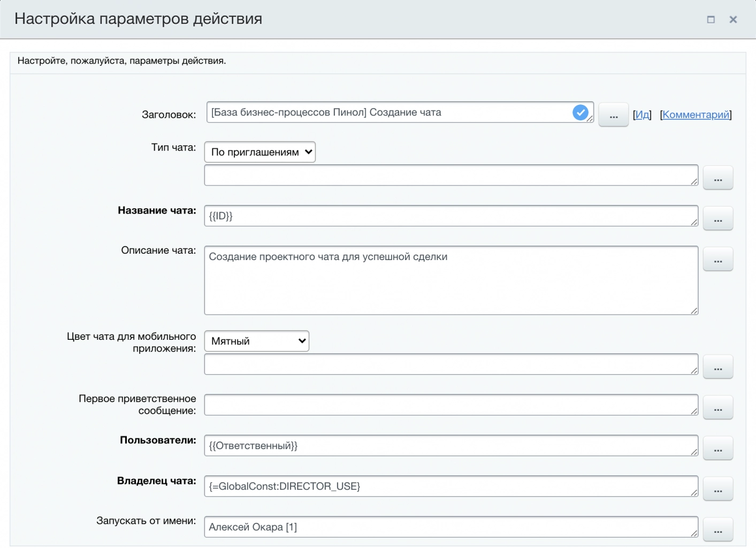Click the dialog title Настройка параметров действия
This screenshot has width=756, height=548.
coord(139,19)
